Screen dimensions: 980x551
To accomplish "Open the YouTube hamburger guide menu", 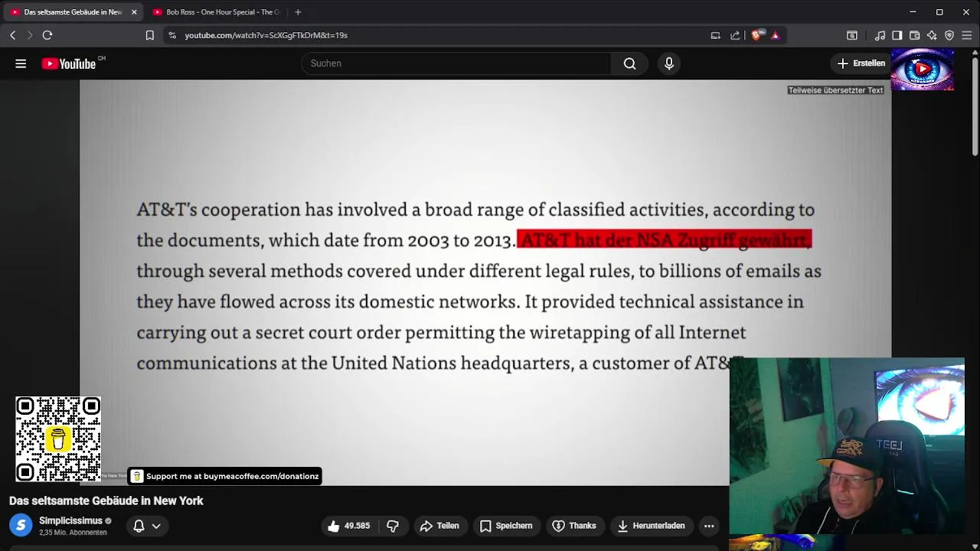I will (21, 64).
